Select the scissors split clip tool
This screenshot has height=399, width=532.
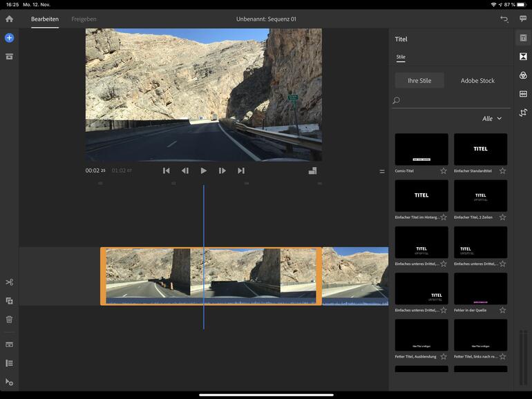tap(9, 282)
